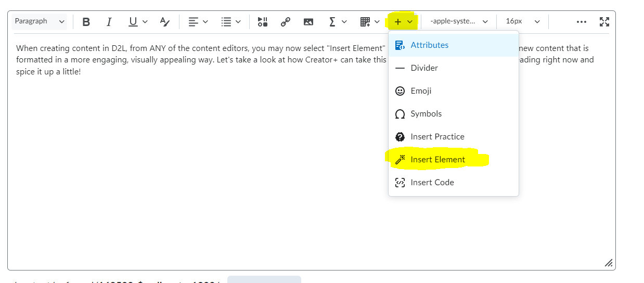Click the insert table icon

click(x=365, y=22)
